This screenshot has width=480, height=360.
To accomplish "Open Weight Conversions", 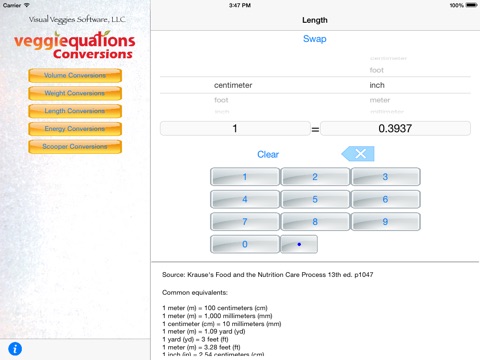I will coord(75,93).
